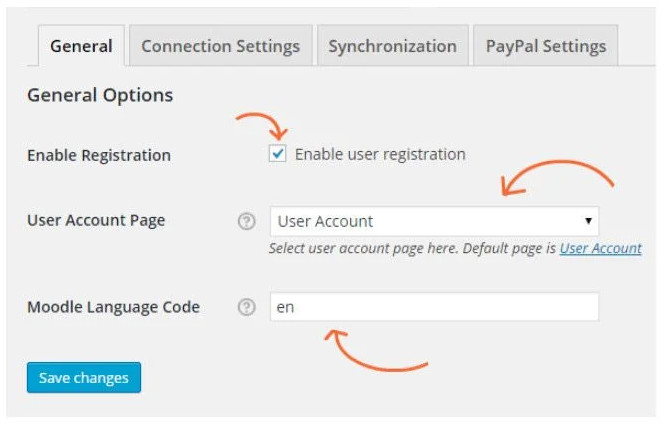Click the 'General Options' section heading
Image resolution: width=665 pixels, height=424 pixels.
(100, 95)
